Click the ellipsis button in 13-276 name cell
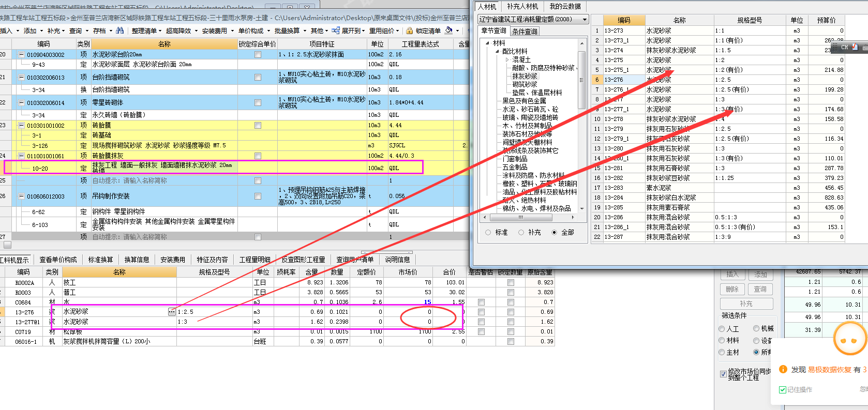This screenshot has height=410, width=868. [x=172, y=312]
